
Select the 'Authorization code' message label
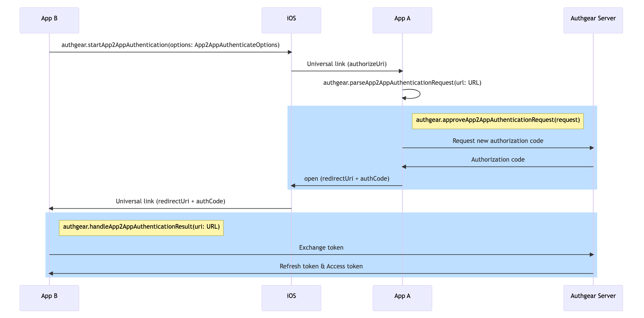(498, 160)
